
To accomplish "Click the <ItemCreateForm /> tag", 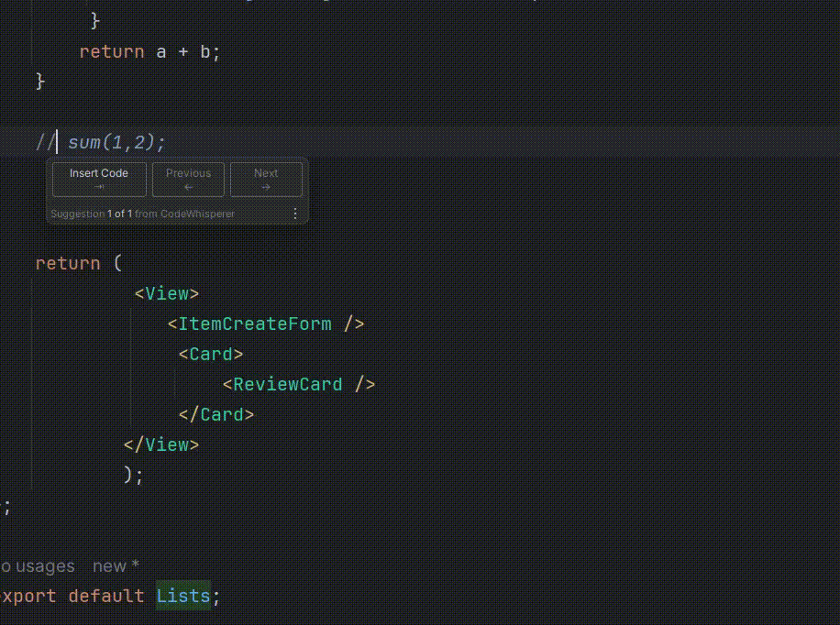I will pos(266,324).
